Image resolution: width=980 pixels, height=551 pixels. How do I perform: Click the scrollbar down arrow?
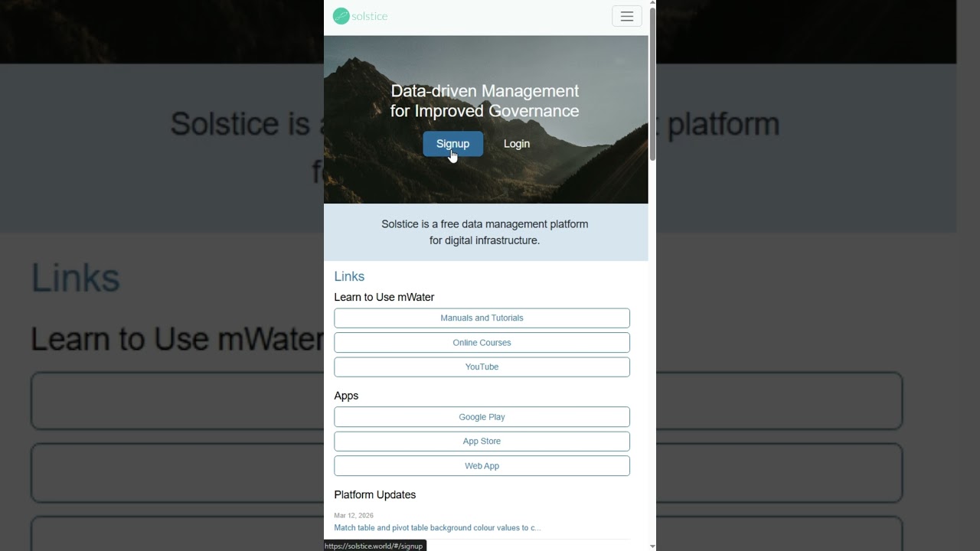pyautogui.click(x=652, y=546)
